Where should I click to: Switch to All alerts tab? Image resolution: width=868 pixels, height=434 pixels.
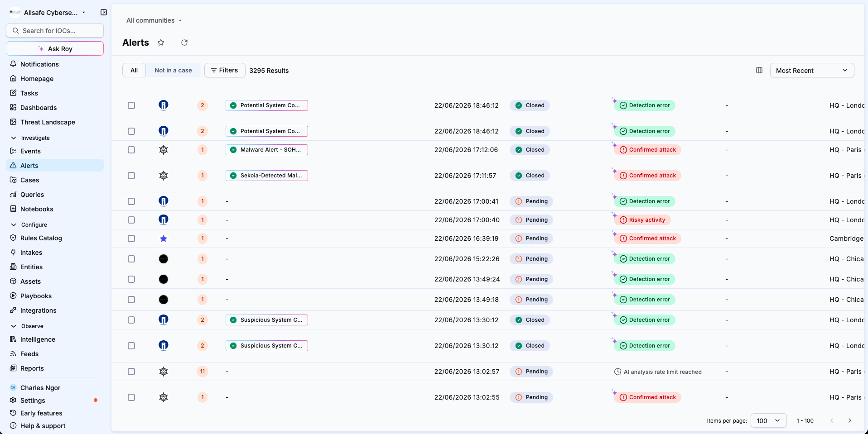pyautogui.click(x=134, y=70)
